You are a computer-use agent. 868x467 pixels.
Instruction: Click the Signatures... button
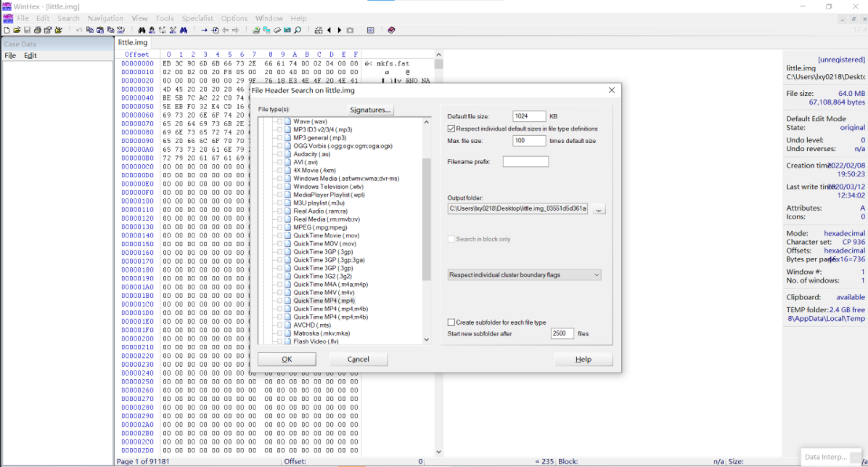(371, 110)
